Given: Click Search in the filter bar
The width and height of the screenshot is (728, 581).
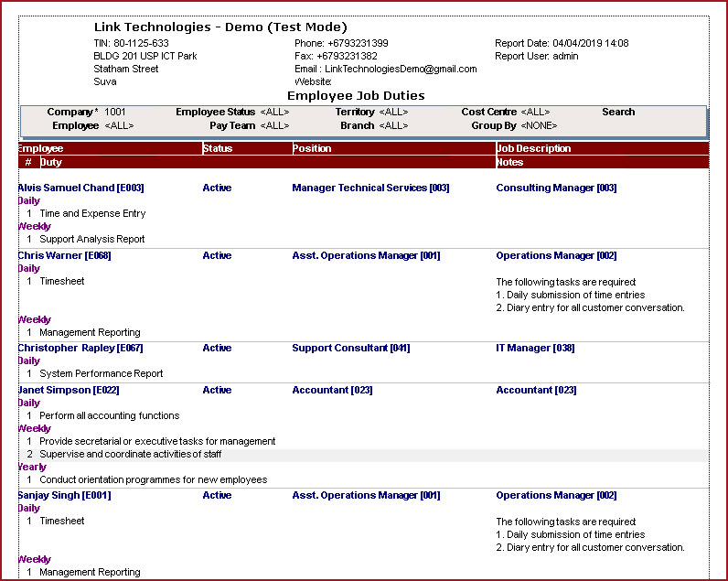Looking at the screenshot, I should coord(618,113).
